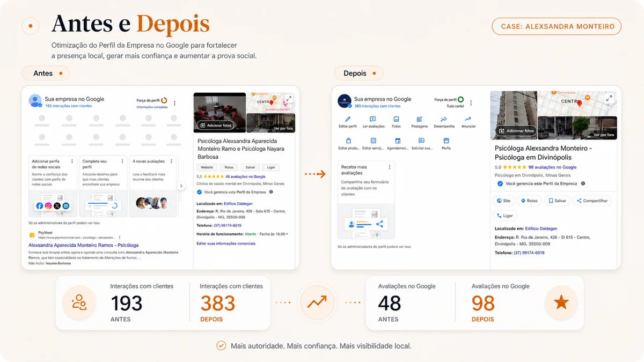Click the 'Receba mais avaliações' card
The width and height of the screenshot is (644, 362).
(366, 200)
